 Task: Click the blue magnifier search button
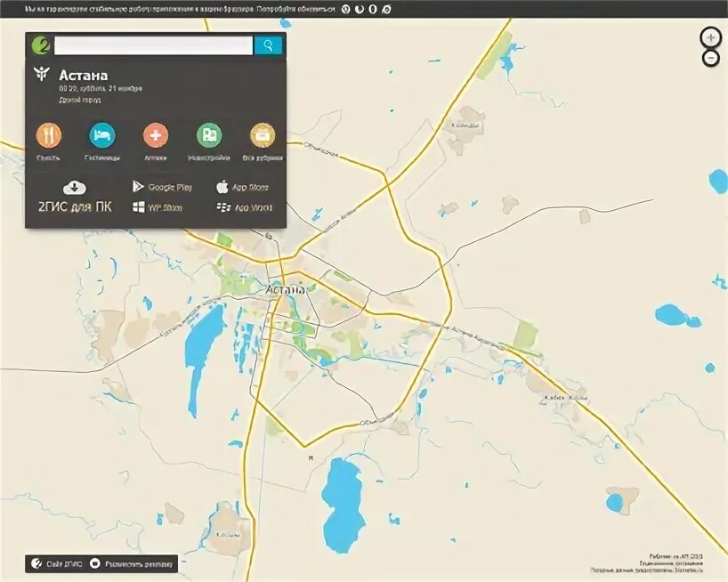coord(269,45)
